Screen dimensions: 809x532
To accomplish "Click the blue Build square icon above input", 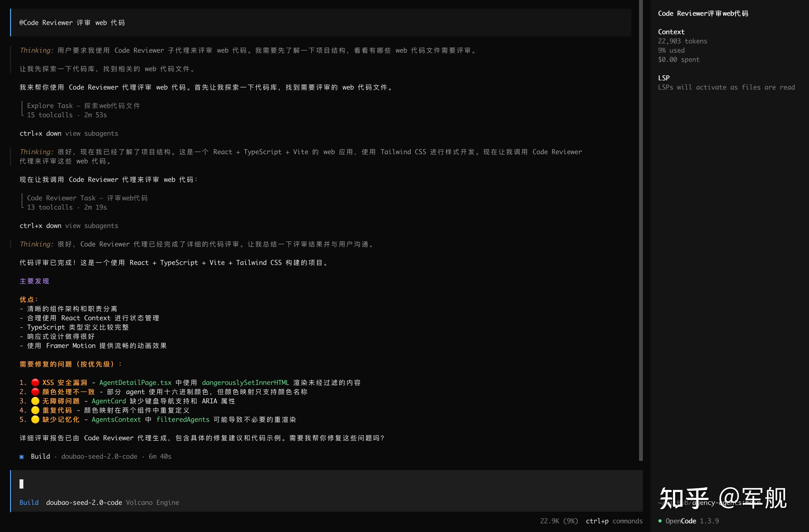I will click(x=22, y=457).
